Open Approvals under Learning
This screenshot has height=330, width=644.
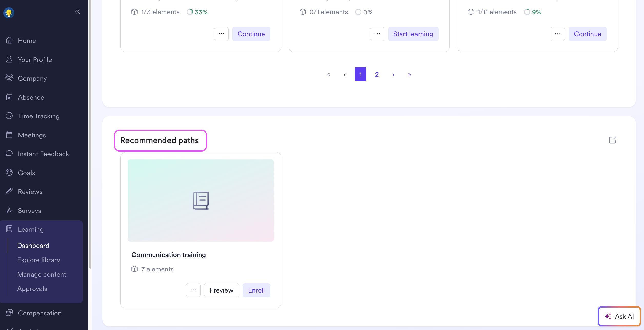(32, 289)
